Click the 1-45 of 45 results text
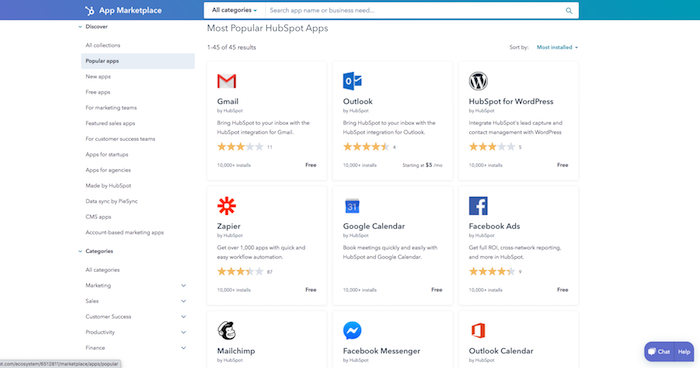This screenshot has height=368, width=700. pos(231,47)
